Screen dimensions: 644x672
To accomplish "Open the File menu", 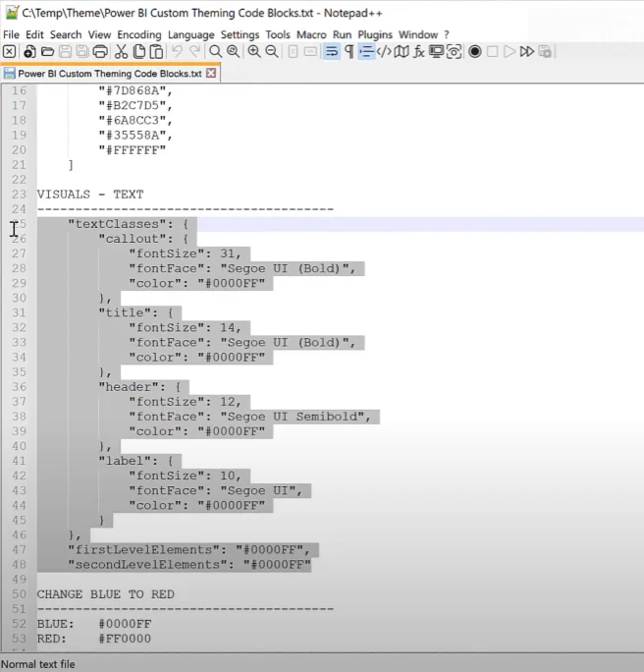I will point(11,34).
